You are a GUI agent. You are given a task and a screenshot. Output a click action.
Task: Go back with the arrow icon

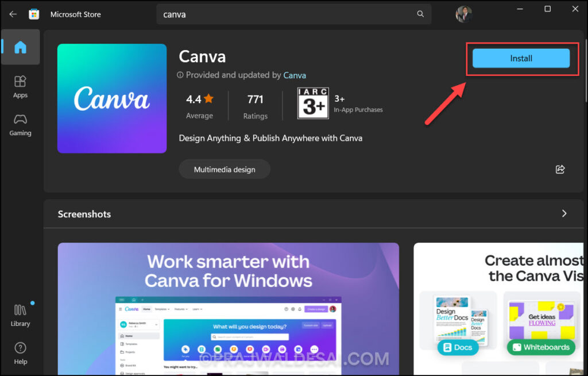(13, 14)
